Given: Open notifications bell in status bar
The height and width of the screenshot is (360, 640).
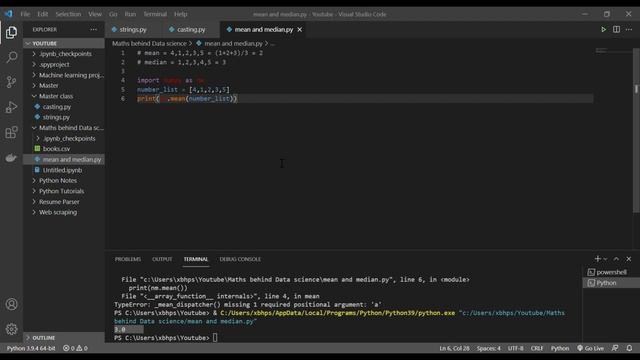Looking at the screenshot, I should 629,348.
